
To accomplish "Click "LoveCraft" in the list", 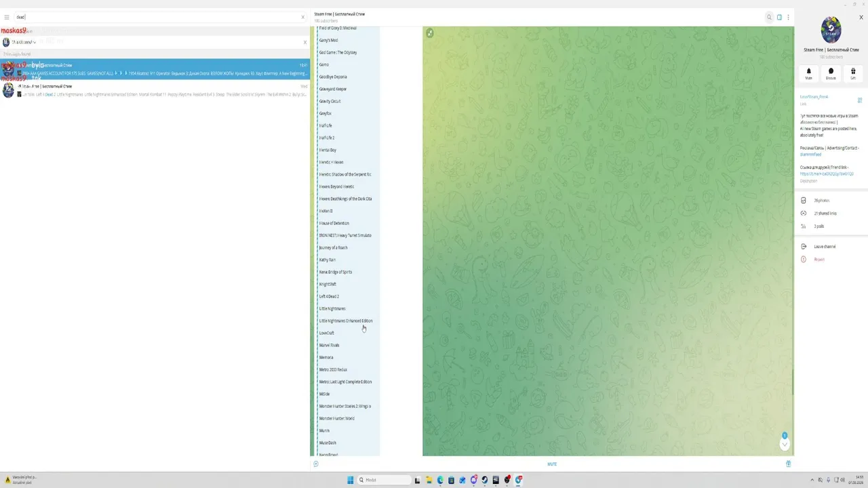I will 327,333.
